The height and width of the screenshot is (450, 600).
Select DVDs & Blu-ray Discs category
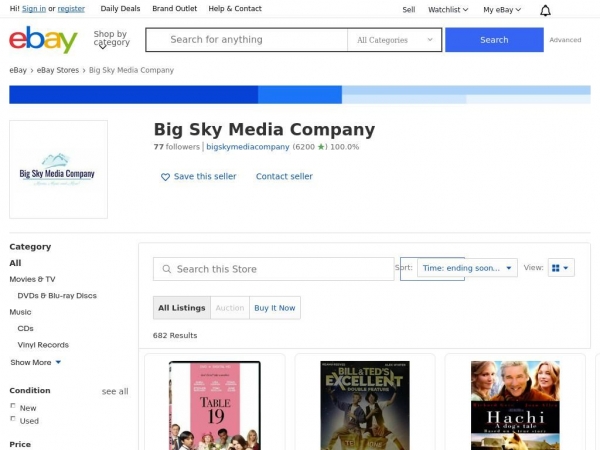(x=57, y=296)
